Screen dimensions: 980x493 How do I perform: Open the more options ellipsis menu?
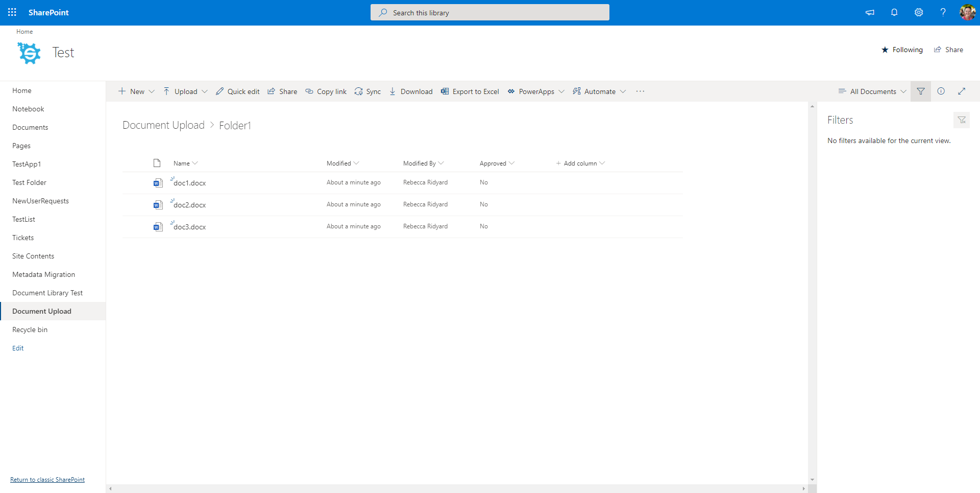[x=640, y=91]
